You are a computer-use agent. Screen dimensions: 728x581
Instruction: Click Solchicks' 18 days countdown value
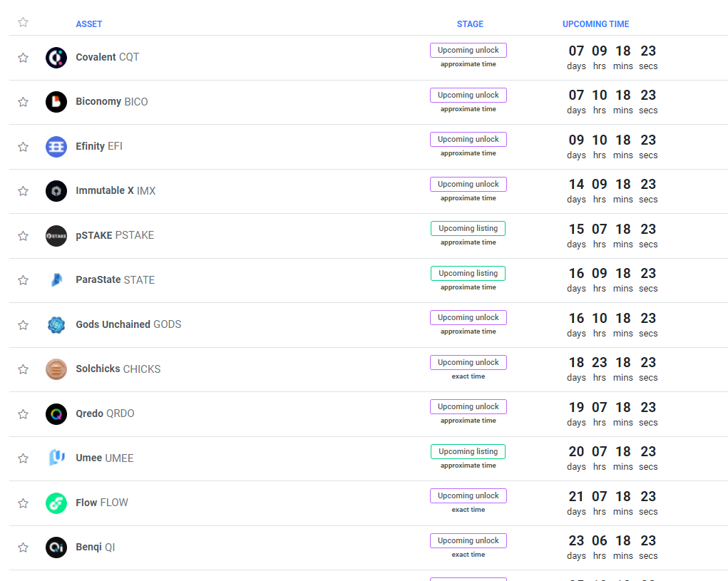pos(576,362)
